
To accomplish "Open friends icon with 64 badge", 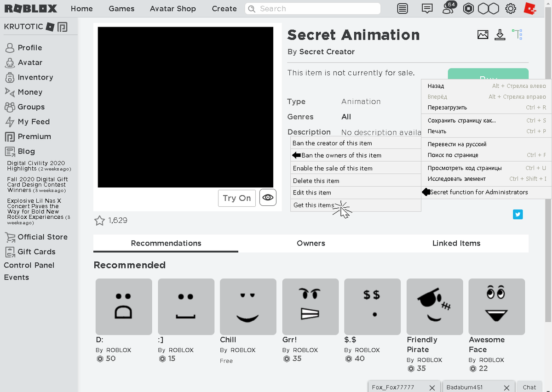I will [x=448, y=8].
